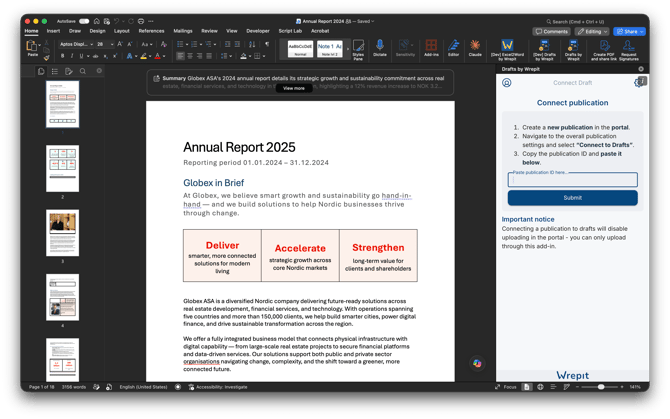Image resolution: width=670 pixels, height=419 pixels.
Task: Open the Review tab
Action: (209, 31)
